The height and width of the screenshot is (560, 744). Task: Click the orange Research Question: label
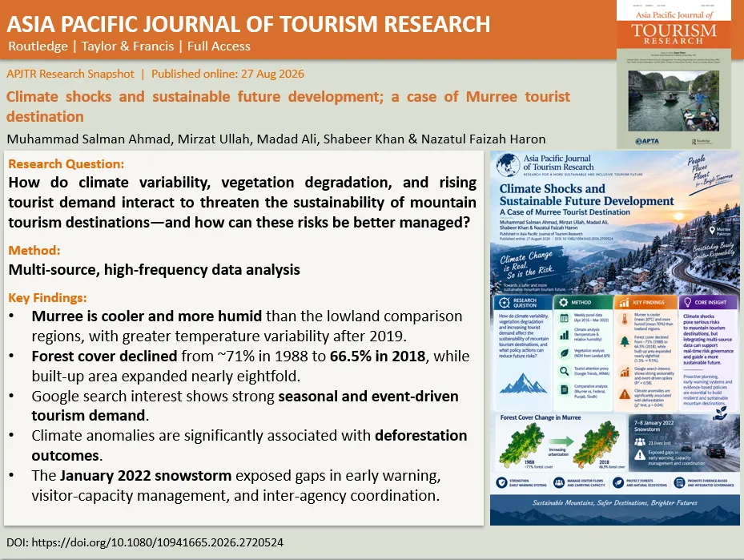[66, 164]
